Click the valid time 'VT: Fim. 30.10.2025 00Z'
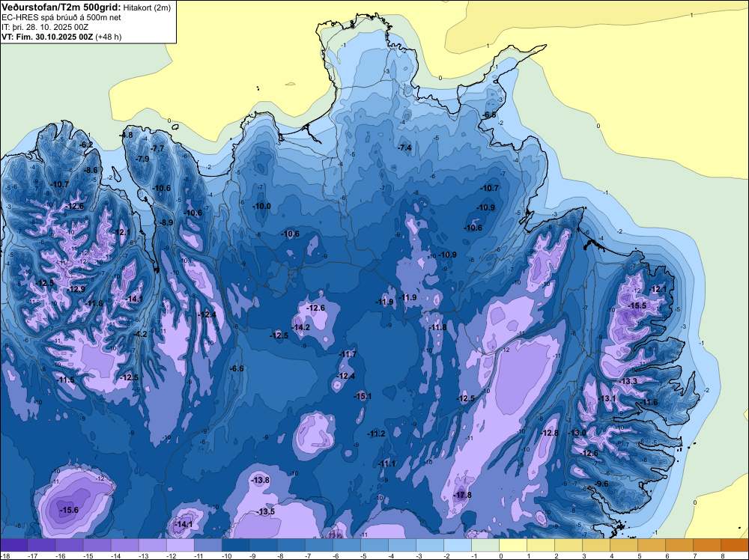 pos(47,37)
